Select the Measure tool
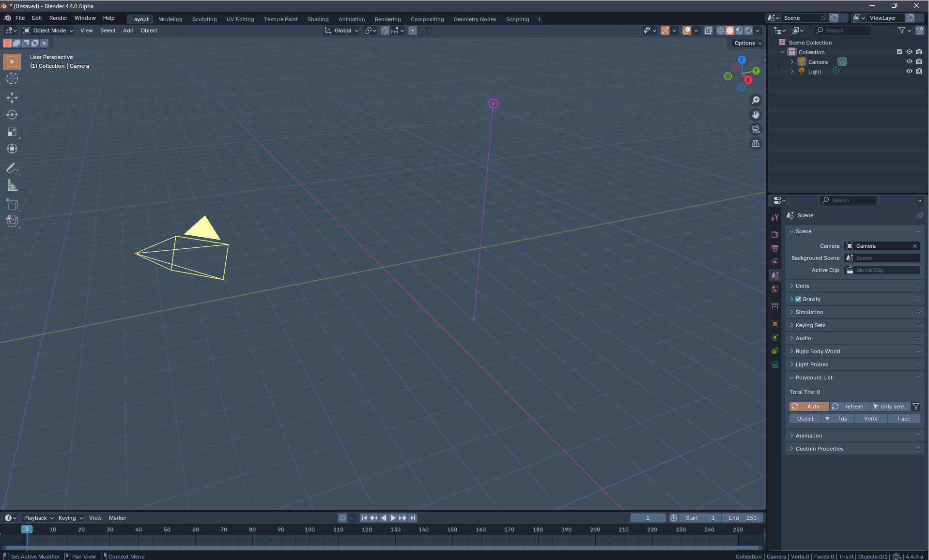 (12, 185)
